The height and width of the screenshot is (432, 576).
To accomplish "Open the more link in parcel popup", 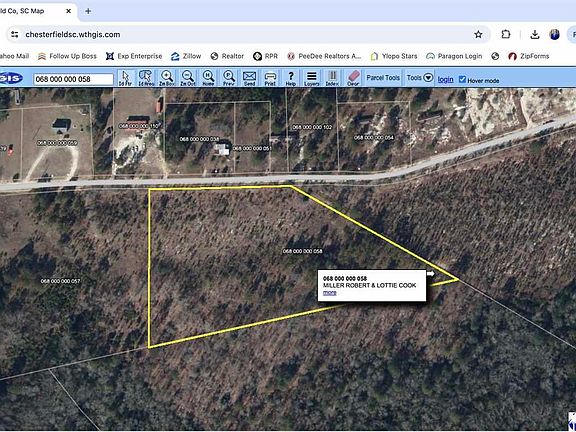I will [330, 293].
